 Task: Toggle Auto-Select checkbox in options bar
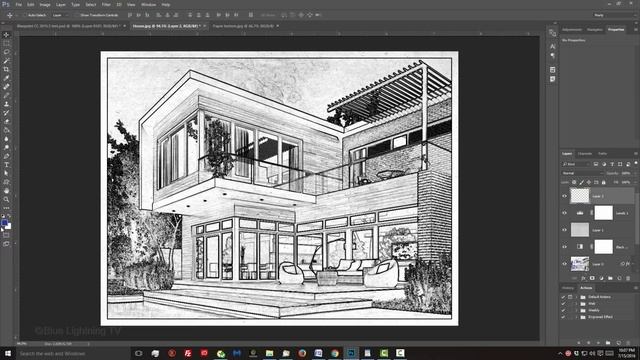(24, 15)
